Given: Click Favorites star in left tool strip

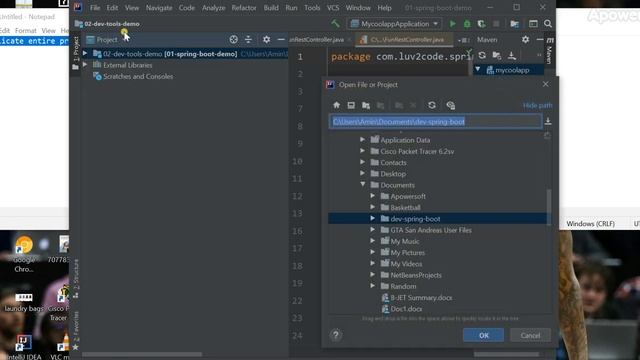Looking at the screenshot, I should tap(76, 347).
